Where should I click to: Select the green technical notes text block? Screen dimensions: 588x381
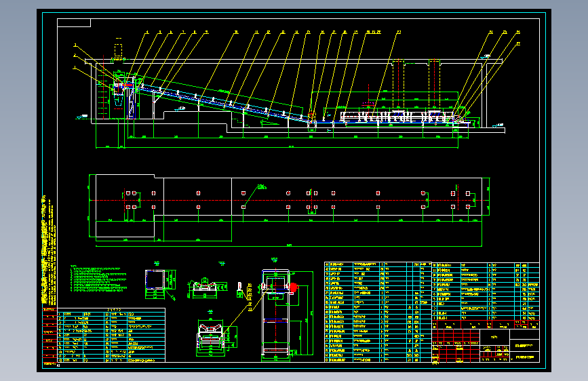pos(98,278)
